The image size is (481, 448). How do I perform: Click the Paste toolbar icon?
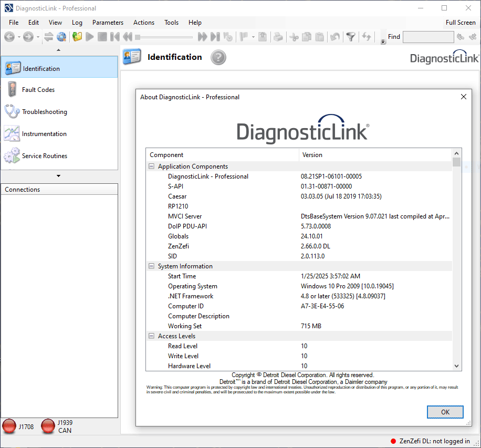click(320, 37)
